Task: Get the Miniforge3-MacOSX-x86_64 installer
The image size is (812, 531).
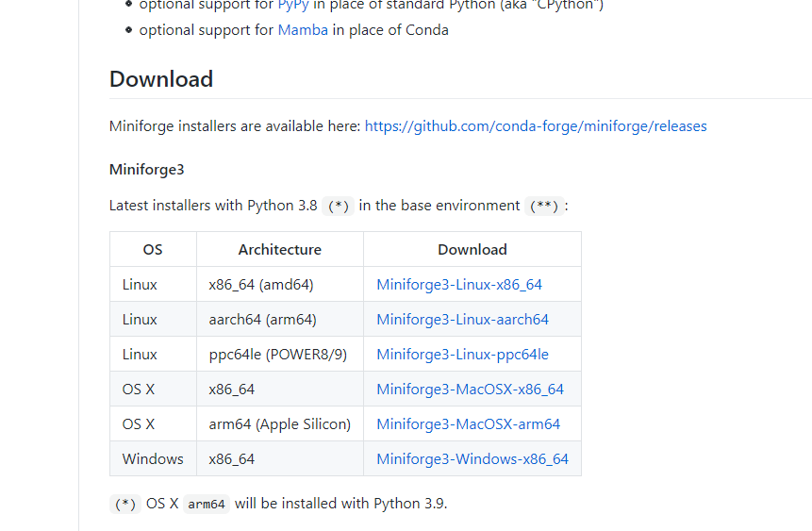Action: (470, 390)
